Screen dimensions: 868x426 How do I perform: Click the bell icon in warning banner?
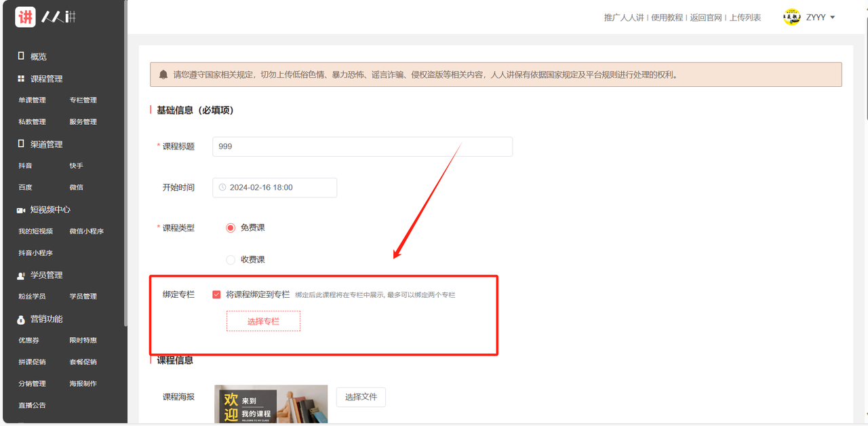point(163,75)
